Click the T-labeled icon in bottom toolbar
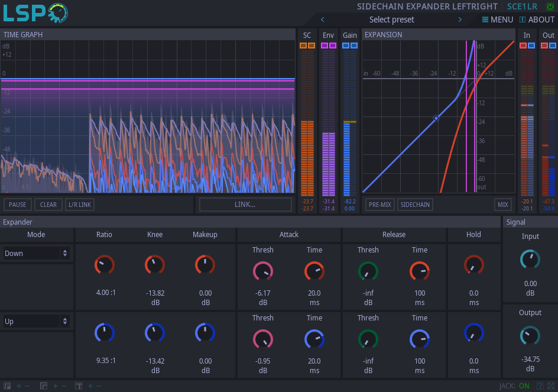The image size is (558, 392). pos(78,385)
